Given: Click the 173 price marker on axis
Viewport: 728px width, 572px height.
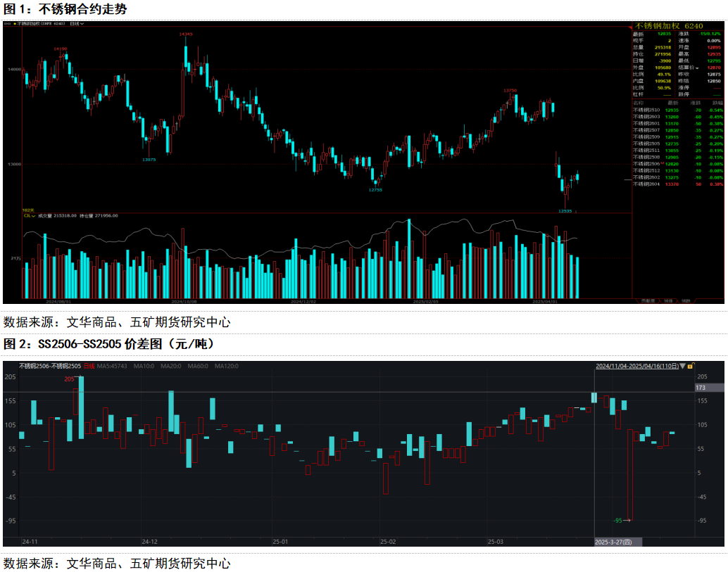Looking at the screenshot, I should [x=700, y=388].
